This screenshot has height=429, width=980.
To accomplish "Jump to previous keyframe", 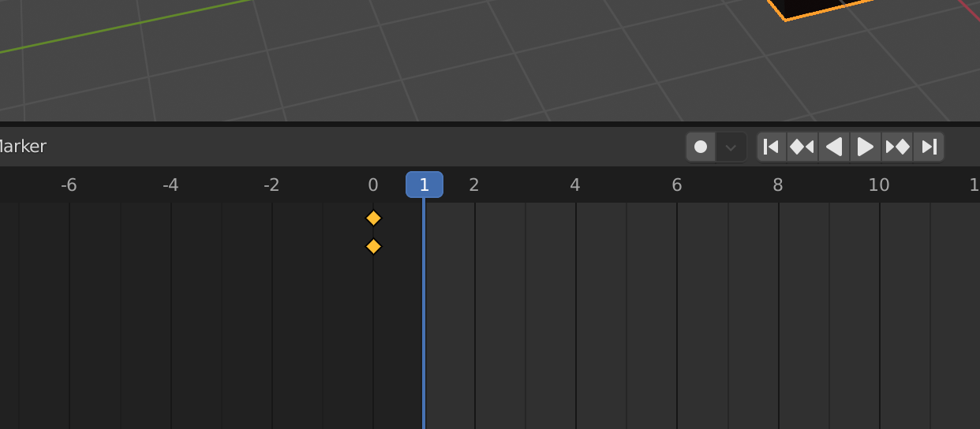I will coord(802,147).
